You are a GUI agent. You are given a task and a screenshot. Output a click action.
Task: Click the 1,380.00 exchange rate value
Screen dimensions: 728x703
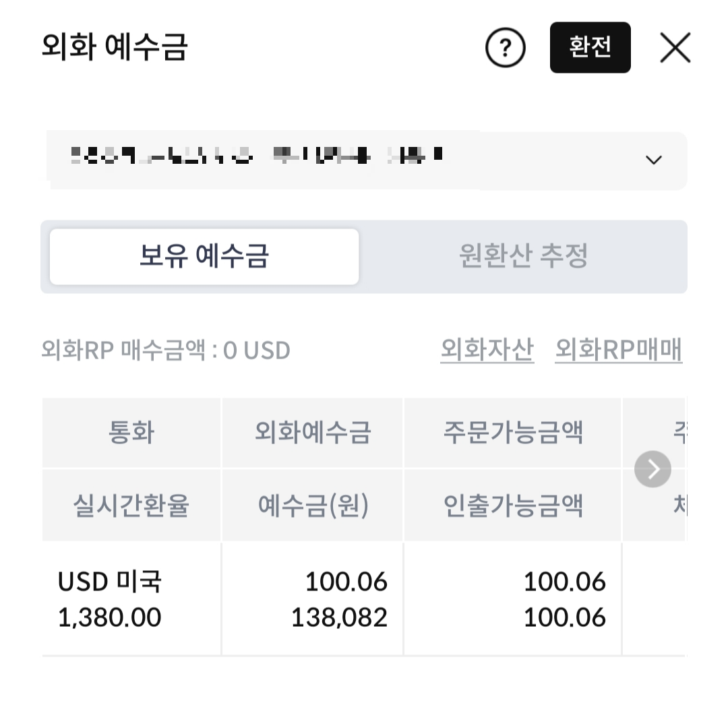click(110, 616)
